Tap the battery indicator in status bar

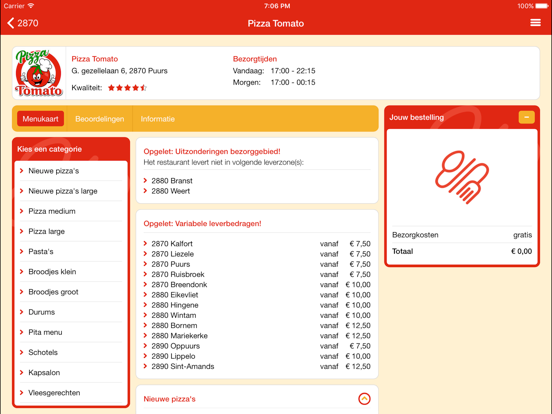542,6
